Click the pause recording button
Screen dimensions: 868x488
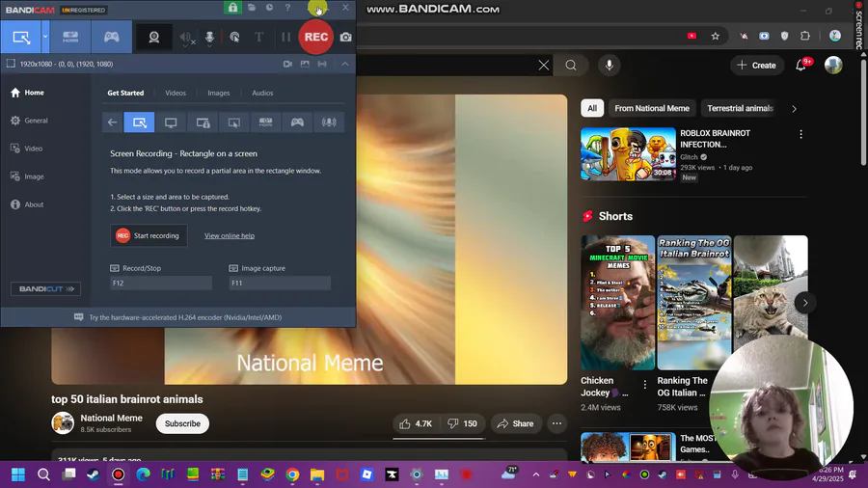click(x=285, y=37)
